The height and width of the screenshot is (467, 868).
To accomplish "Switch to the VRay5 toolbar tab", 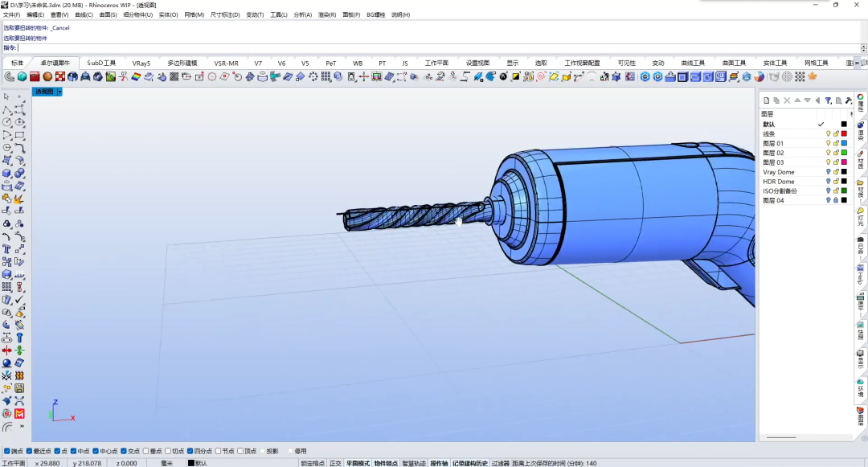I will [x=141, y=63].
